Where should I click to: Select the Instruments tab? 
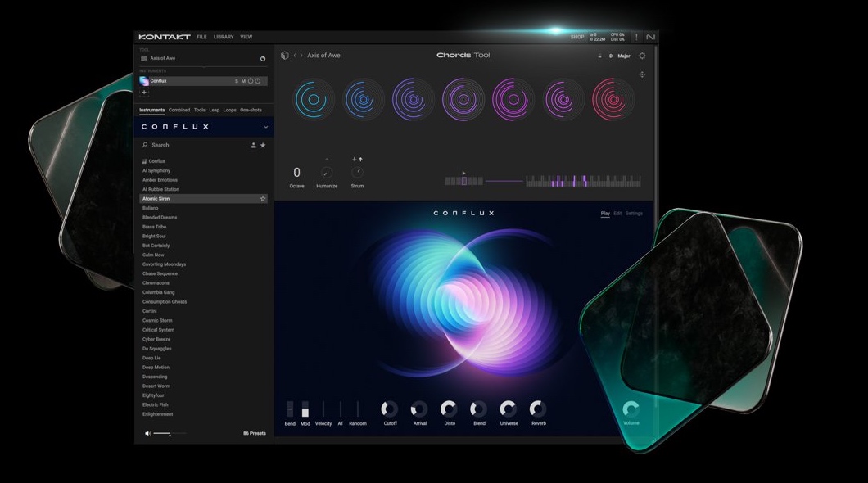[151, 110]
